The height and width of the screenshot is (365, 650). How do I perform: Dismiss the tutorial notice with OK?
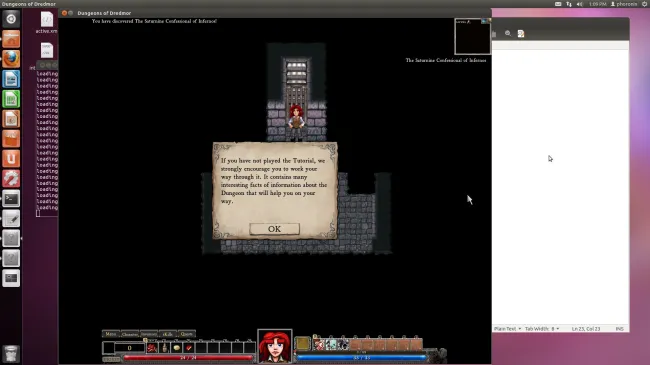274,229
